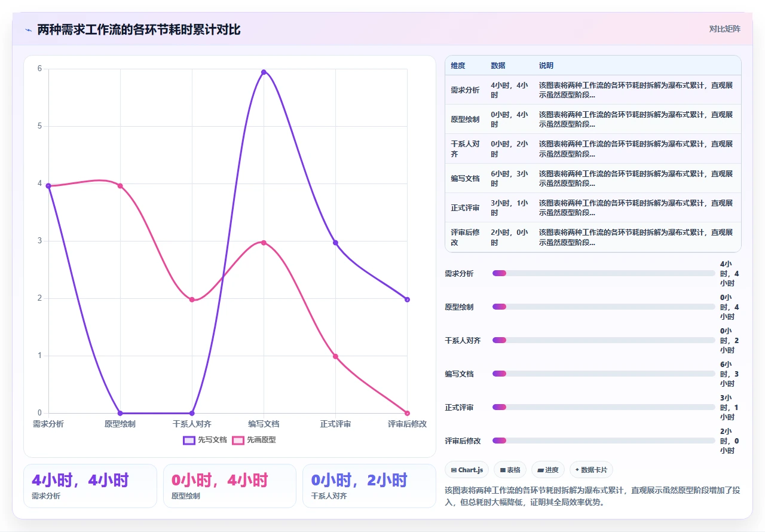This screenshot has width=765, height=532.
Task: Click the lightning icon beside the title
Action: click(x=28, y=29)
